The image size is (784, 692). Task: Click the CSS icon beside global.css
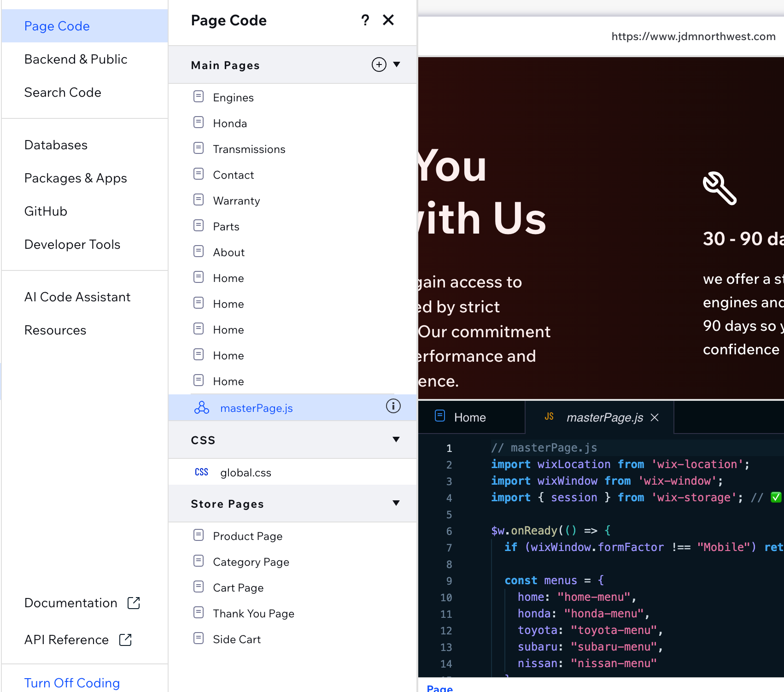(x=201, y=472)
